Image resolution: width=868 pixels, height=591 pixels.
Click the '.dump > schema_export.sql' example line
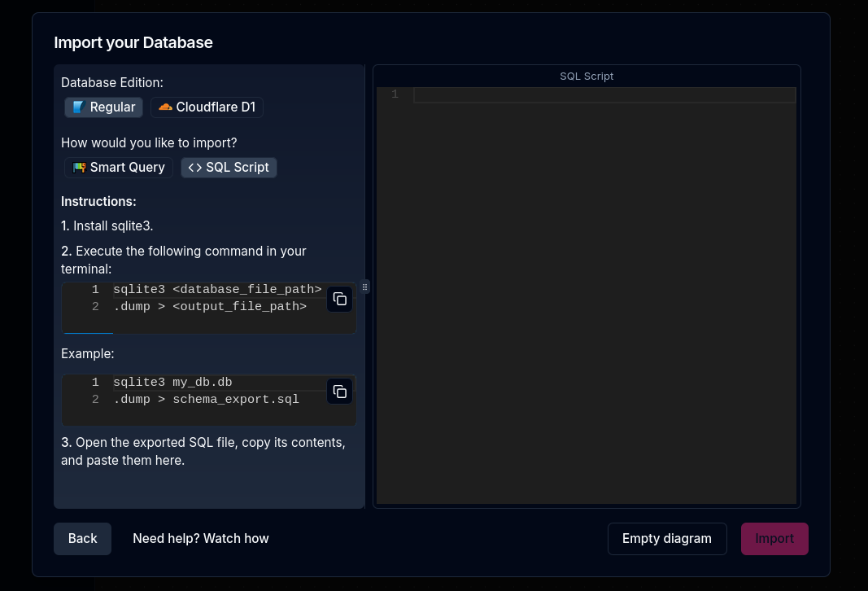[206, 400]
